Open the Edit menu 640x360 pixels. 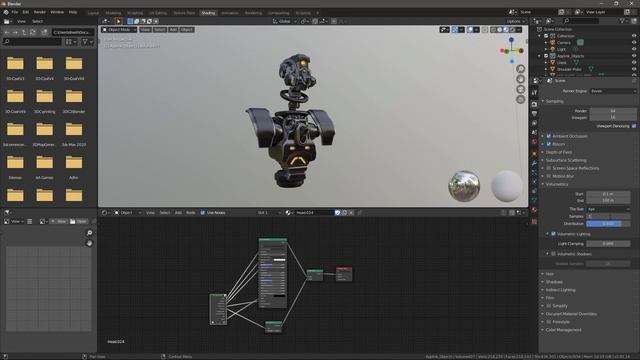click(26, 12)
